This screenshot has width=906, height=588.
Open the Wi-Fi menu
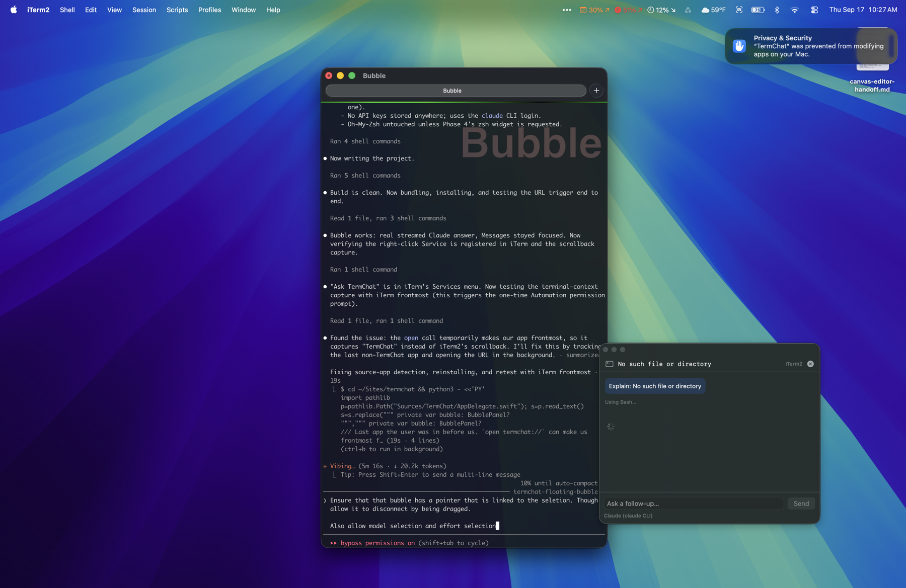[795, 10]
